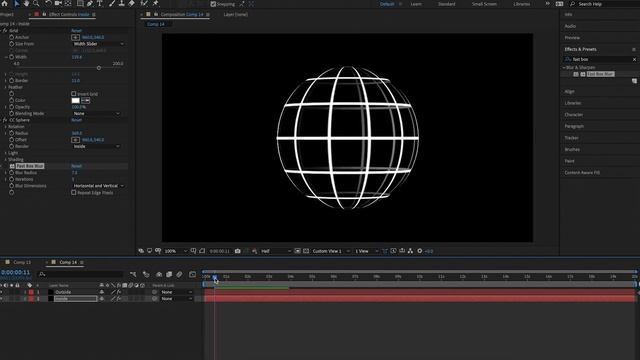Select the Type text tool
The height and width of the screenshot is (360, 640).
(100, 3)
